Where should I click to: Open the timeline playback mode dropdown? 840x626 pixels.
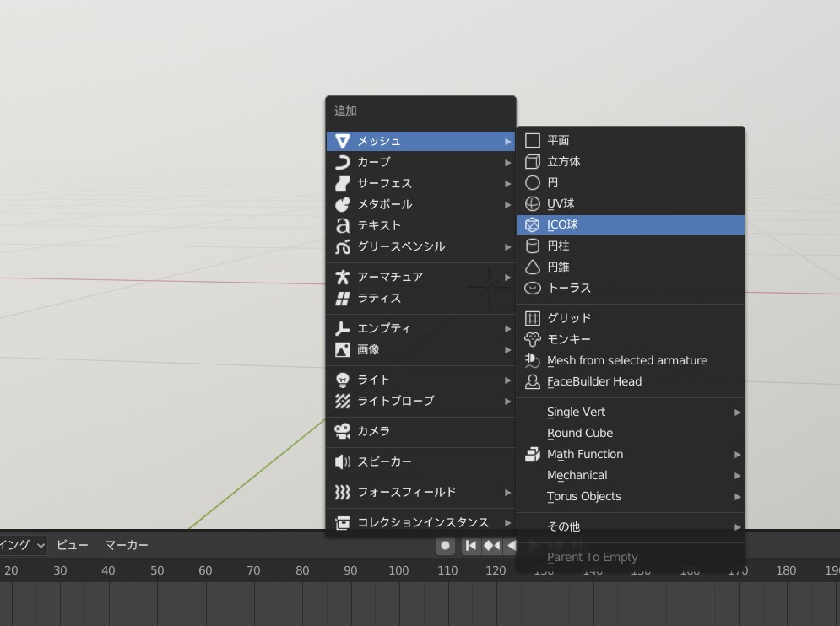(23, 545)
